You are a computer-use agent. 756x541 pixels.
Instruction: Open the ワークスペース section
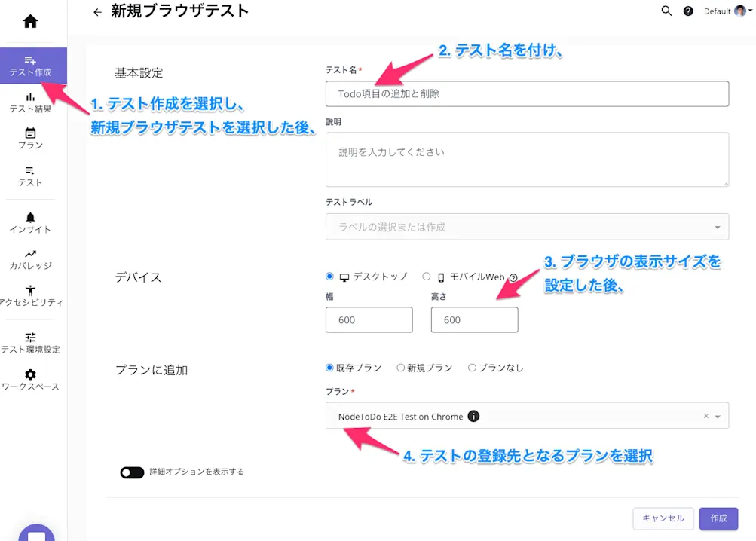click(30, 381)
